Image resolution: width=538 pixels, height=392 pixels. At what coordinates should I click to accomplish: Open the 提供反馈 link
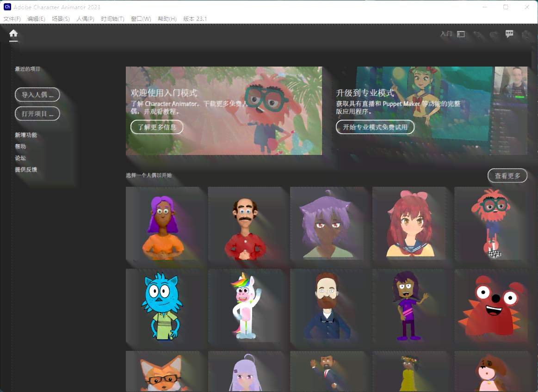[x=26, y=170]
